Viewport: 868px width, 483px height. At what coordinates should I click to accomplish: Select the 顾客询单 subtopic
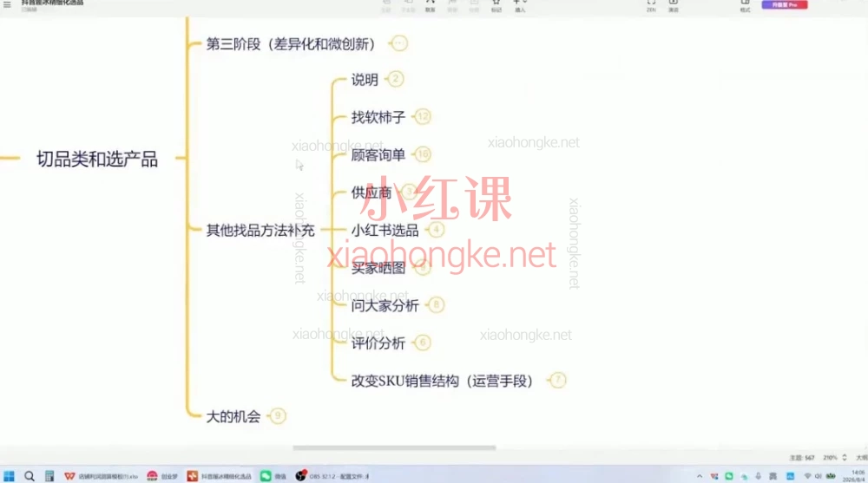coord(378,155)
